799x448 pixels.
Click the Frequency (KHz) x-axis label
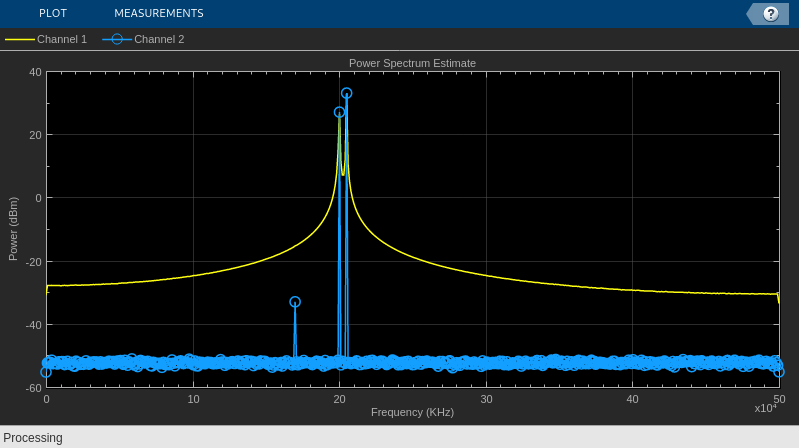(x=412, y=412)
